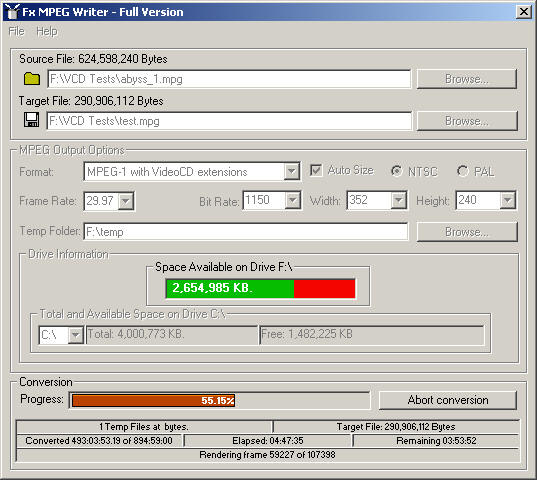Click the Temp Folder path field

point(246,232)
